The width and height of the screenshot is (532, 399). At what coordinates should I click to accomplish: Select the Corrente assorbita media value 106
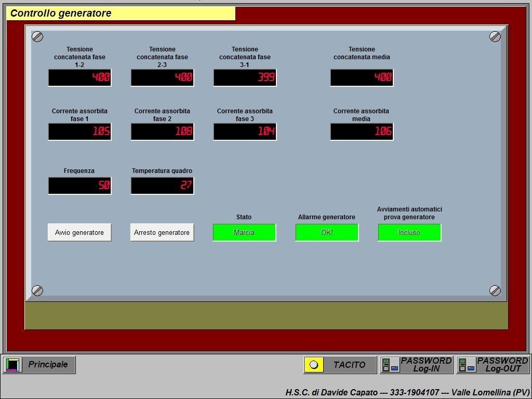[x=362, y=131]
